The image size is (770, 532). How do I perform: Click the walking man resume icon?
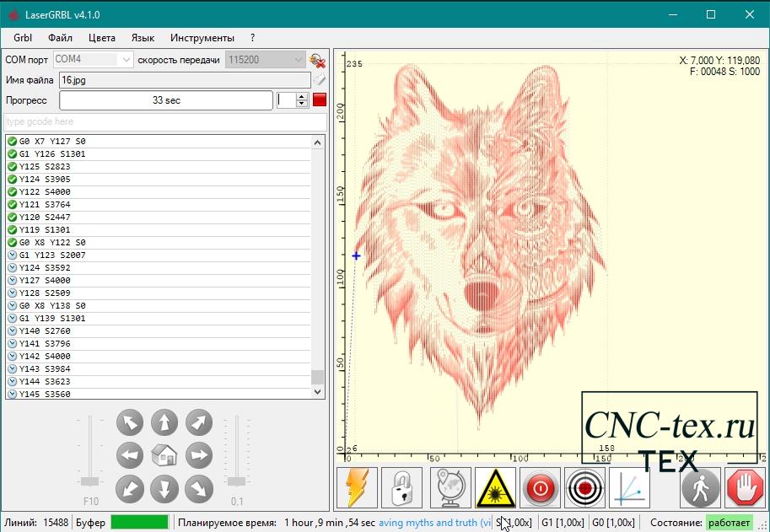(701, 487)
